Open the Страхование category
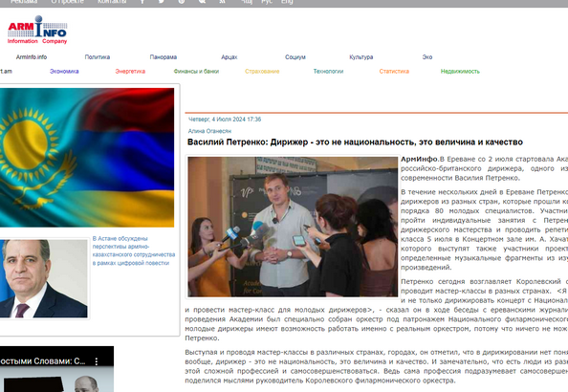 pos(262,71)
